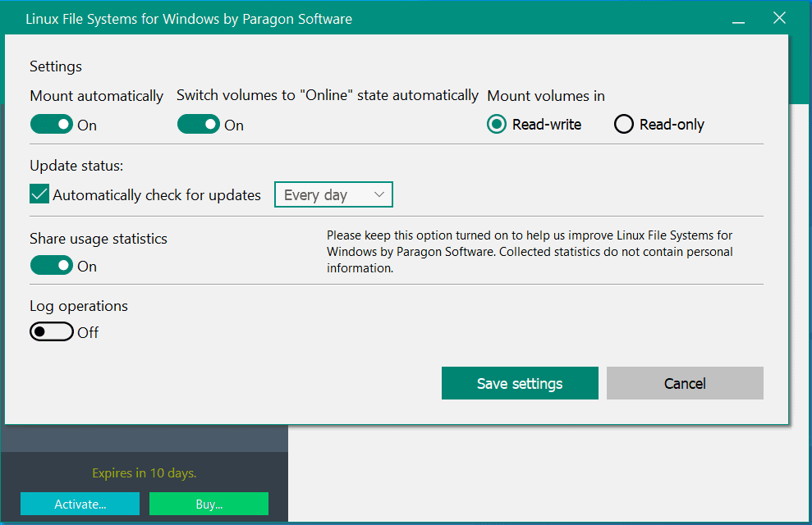Open the Every day frequency dropdown
This screenshot has height=525, width=812.
[x=333, y=194]
